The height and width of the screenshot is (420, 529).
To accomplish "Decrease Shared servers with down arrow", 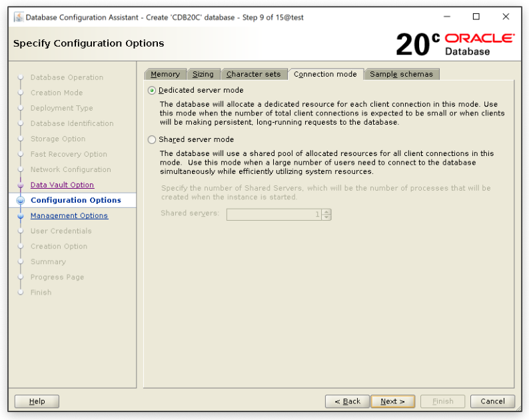I will coord(326,217).
